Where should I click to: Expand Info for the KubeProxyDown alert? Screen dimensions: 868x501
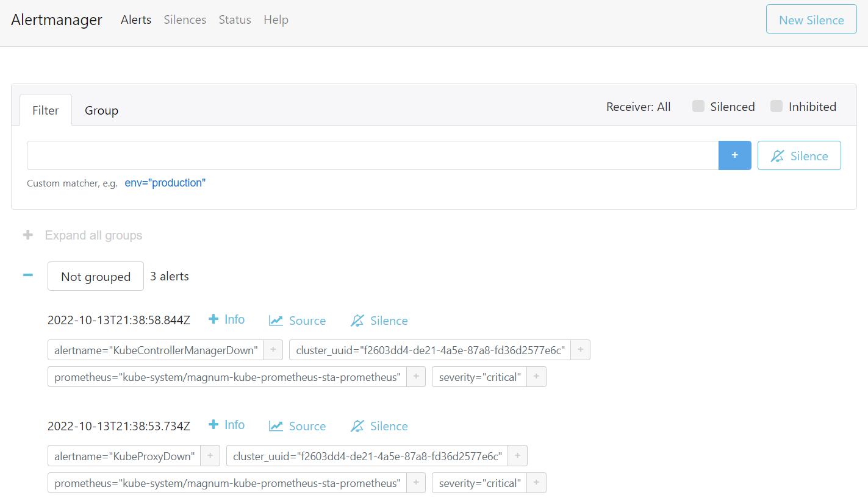point(226,425)
